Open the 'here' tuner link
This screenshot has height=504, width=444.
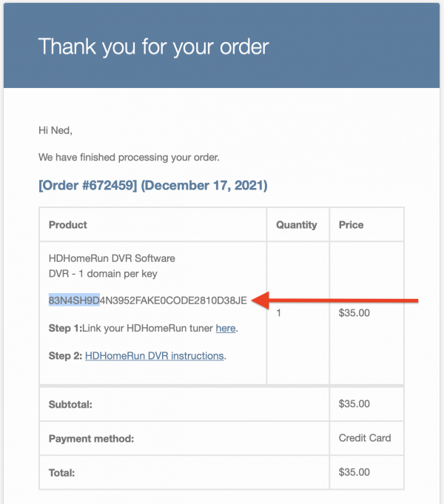[226, 328]
